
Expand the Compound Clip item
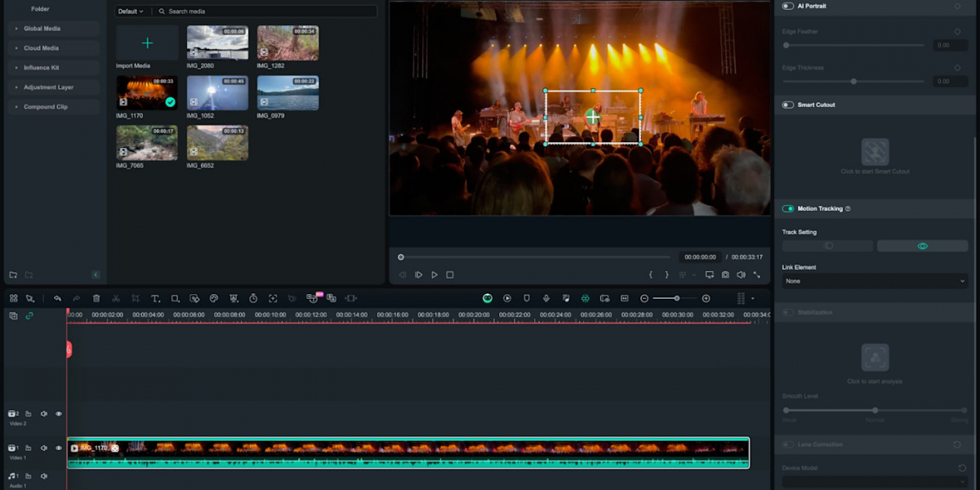53,107
